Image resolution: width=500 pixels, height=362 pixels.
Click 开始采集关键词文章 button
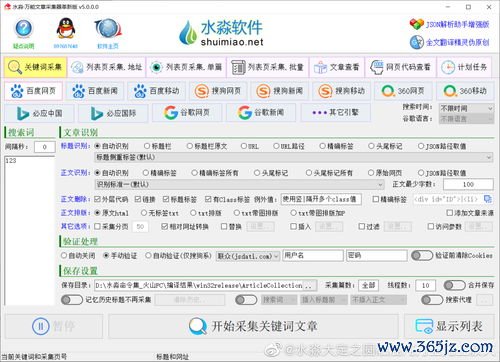click(253, 326)
